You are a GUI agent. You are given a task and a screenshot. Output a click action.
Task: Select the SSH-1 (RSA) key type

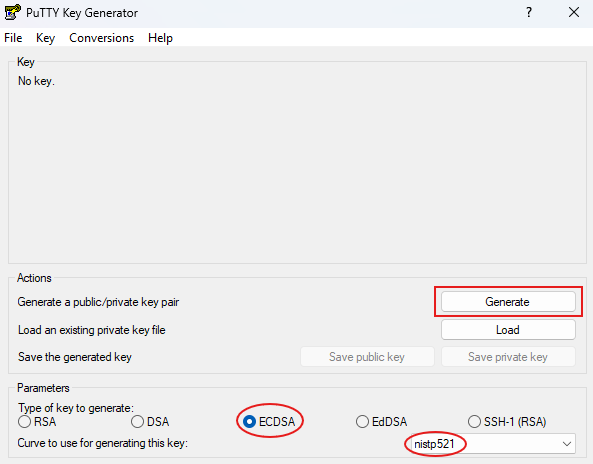pos(507,422)
